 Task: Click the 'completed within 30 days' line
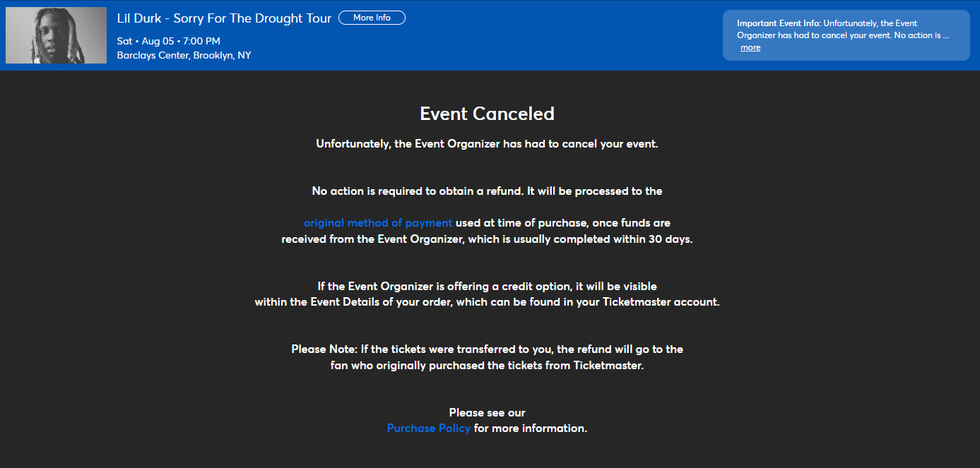488,239
